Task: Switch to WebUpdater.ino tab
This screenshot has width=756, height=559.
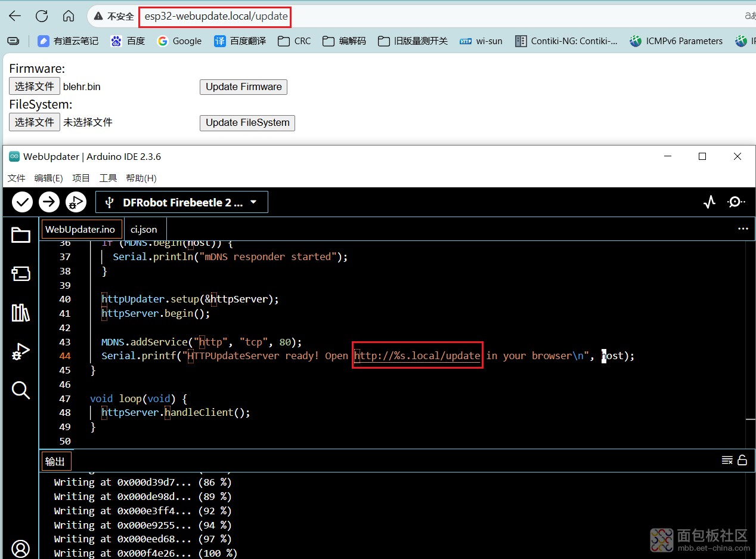Action: point(80,229)
